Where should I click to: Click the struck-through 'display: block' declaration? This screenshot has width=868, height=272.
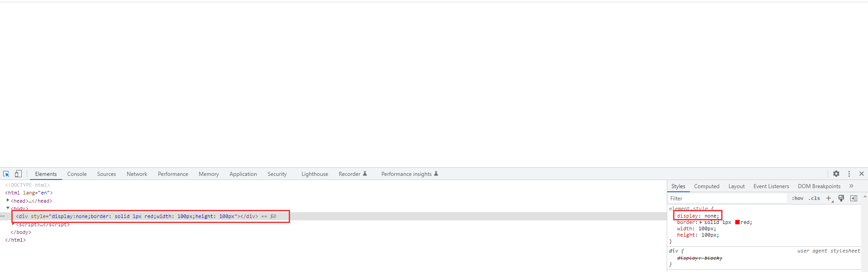699,258
